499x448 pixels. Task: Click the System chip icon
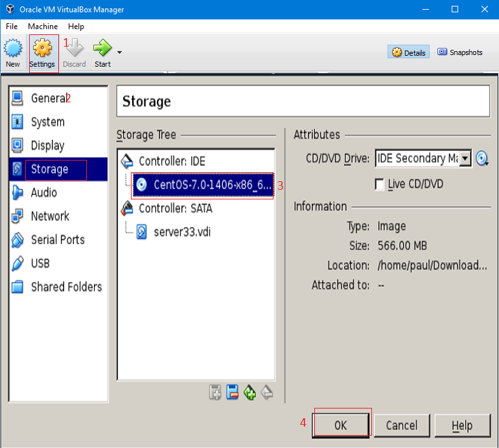pos(17,122)
